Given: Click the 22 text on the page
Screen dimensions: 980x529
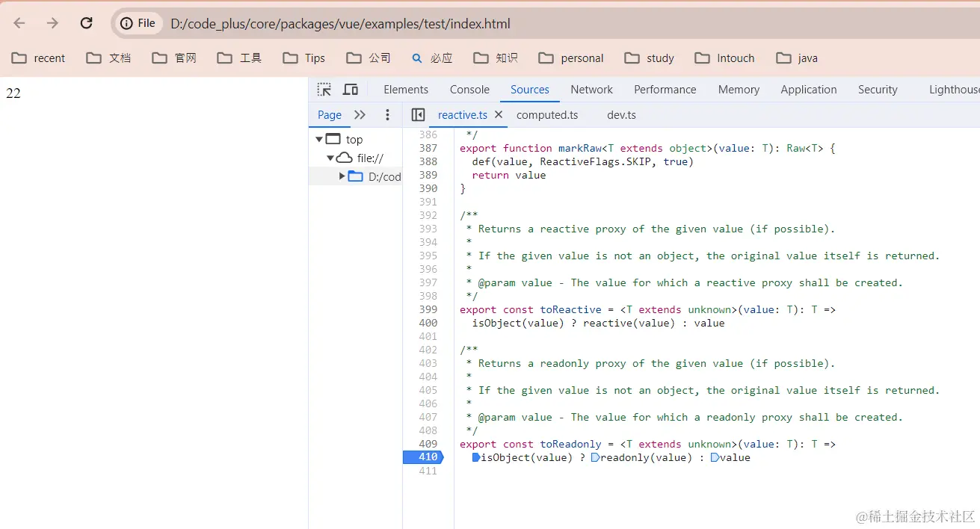Looking at the screenshot, I should pos(13,93).
